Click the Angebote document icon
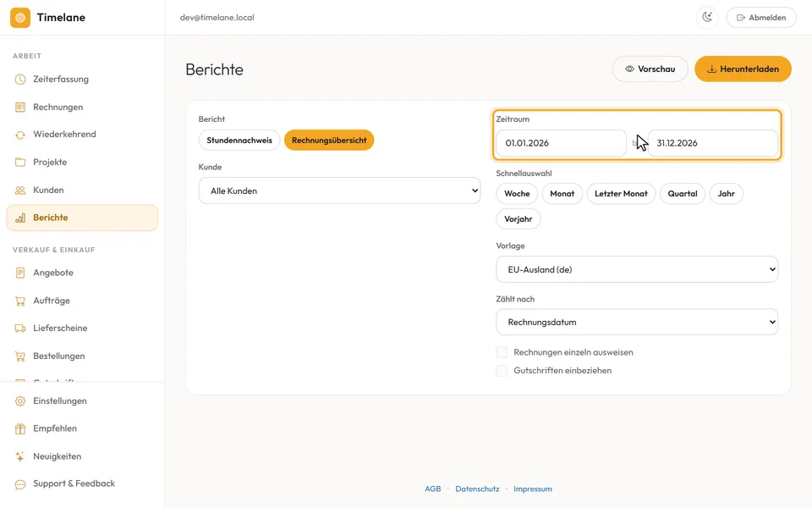Viewport: 812px width, 508px height. point(20,273)
